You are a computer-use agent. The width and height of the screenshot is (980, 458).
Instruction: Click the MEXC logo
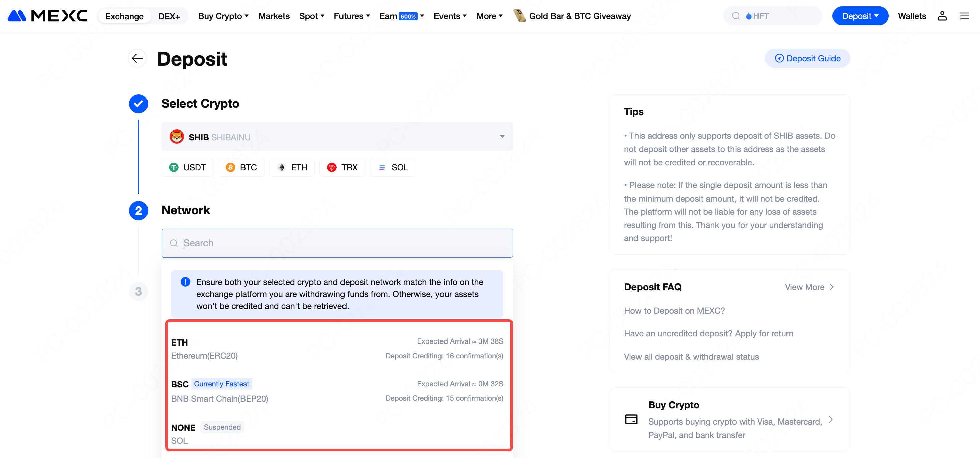point(47,16)
